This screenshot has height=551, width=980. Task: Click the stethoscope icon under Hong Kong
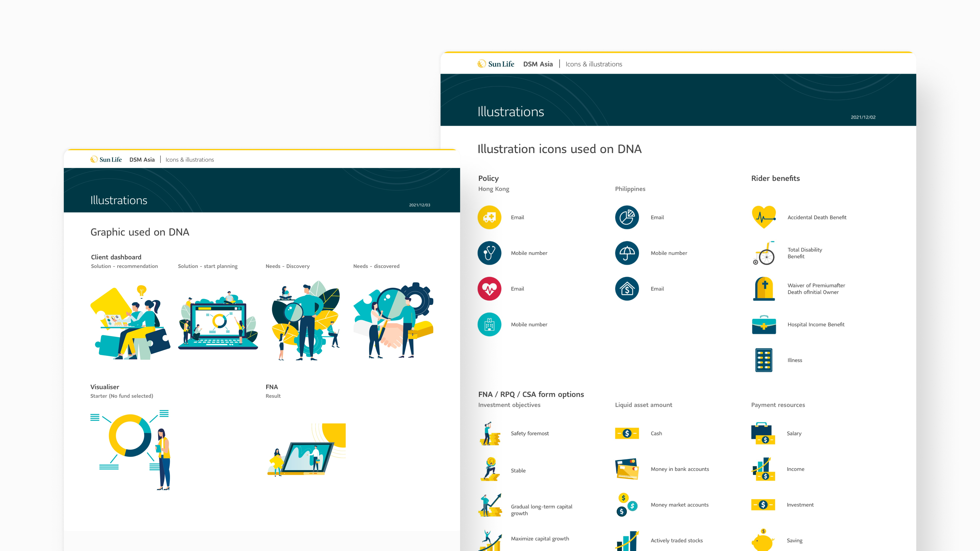(489, 253)
